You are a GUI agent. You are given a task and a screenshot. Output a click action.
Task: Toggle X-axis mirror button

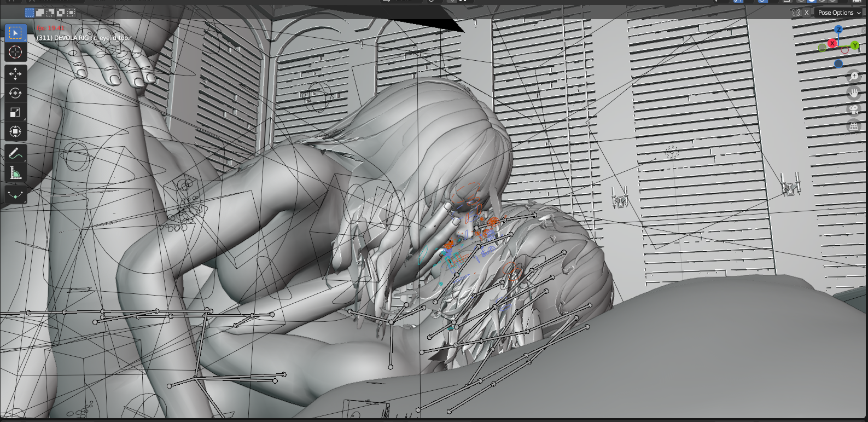(806, 13)
